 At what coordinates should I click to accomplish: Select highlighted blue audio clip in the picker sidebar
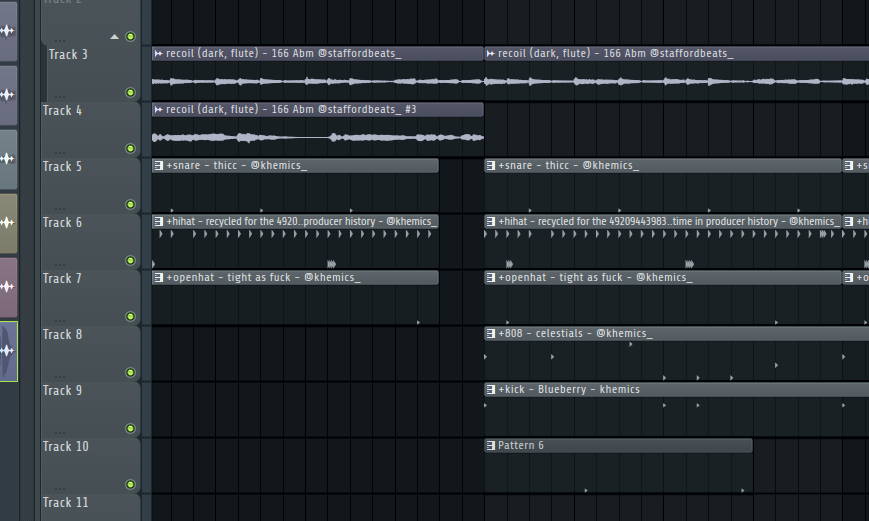tap(8, 351)
